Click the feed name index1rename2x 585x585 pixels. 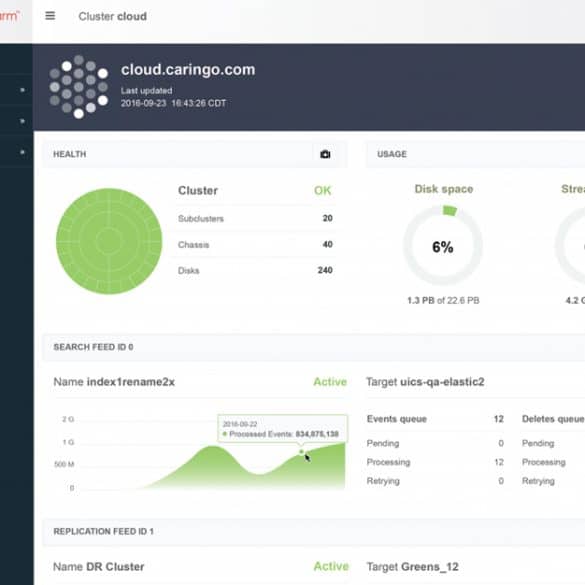click(x=130, y=382)
